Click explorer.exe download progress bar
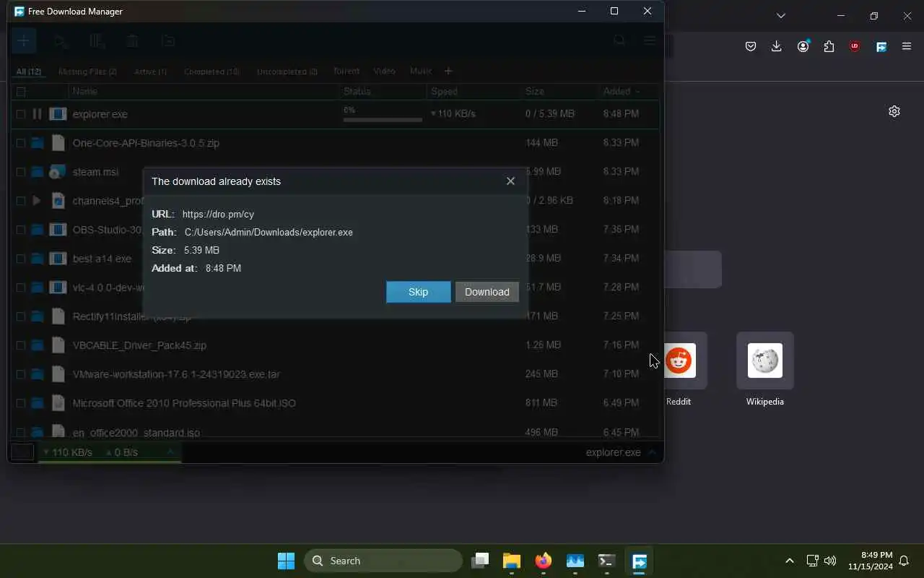Viewport: 924px width, 578px height. click(x=383, y=120)
